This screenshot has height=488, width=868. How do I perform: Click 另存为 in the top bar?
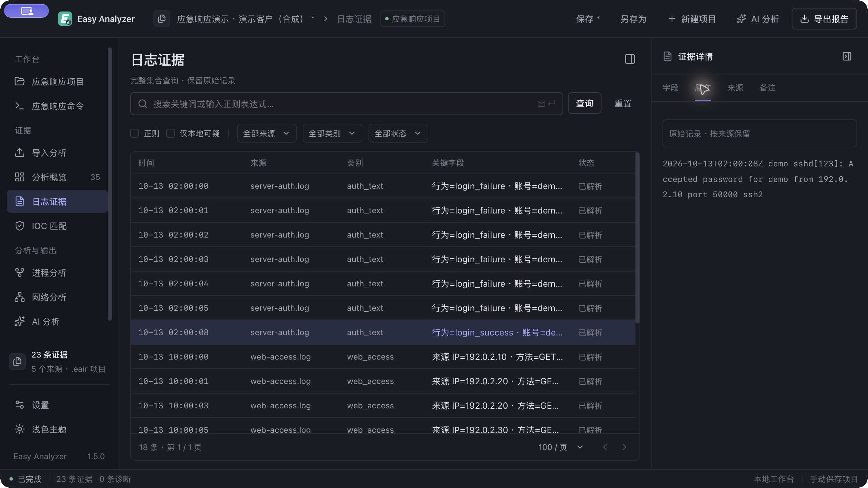(633, 19)
